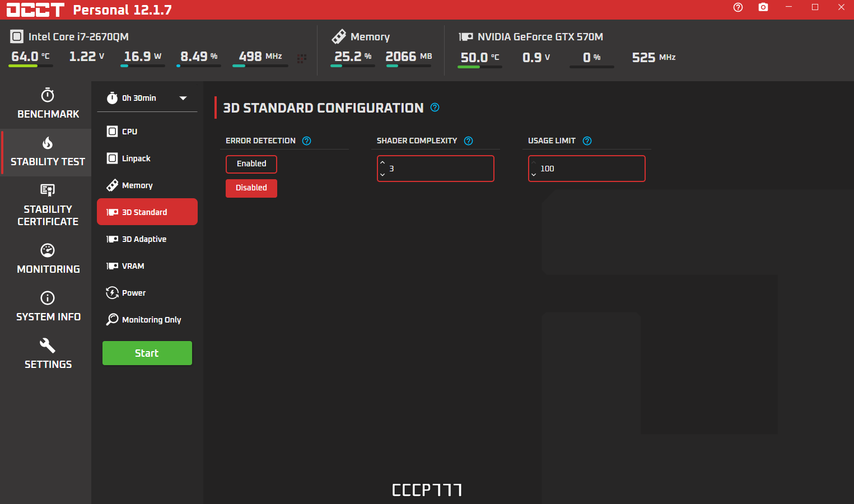This screenshot has height=504, width=854.
Task: Take a screenshot with the camera icon
Action: (763, 7)
